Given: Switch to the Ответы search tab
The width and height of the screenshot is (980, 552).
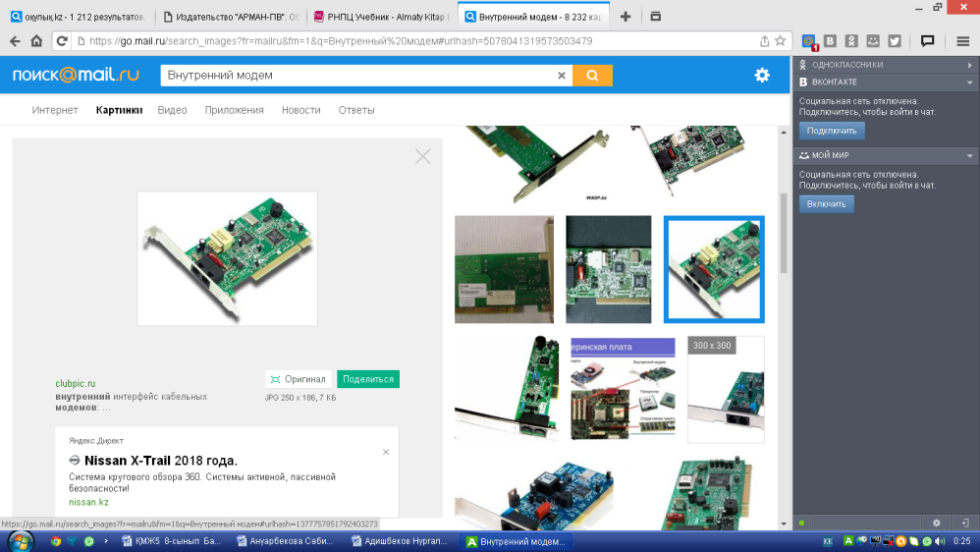Looking at the screenshot, I should pos(356,110).
